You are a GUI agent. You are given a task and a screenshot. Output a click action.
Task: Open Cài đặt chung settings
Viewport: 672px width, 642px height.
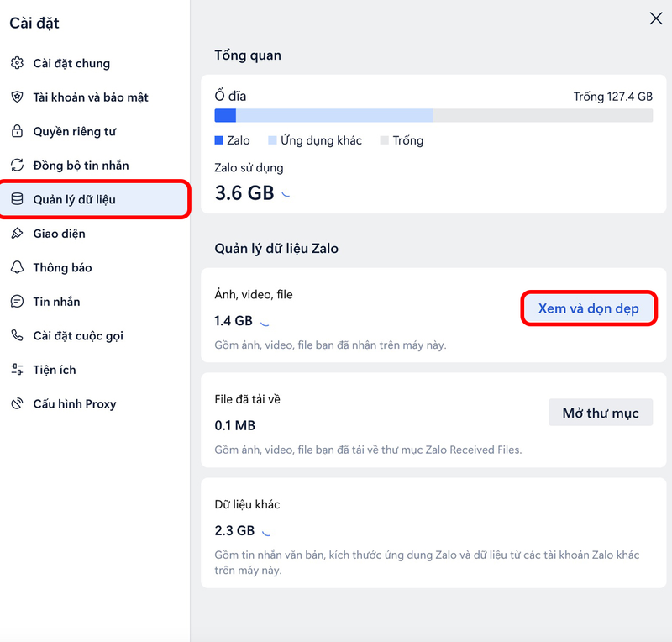(94, 63)
